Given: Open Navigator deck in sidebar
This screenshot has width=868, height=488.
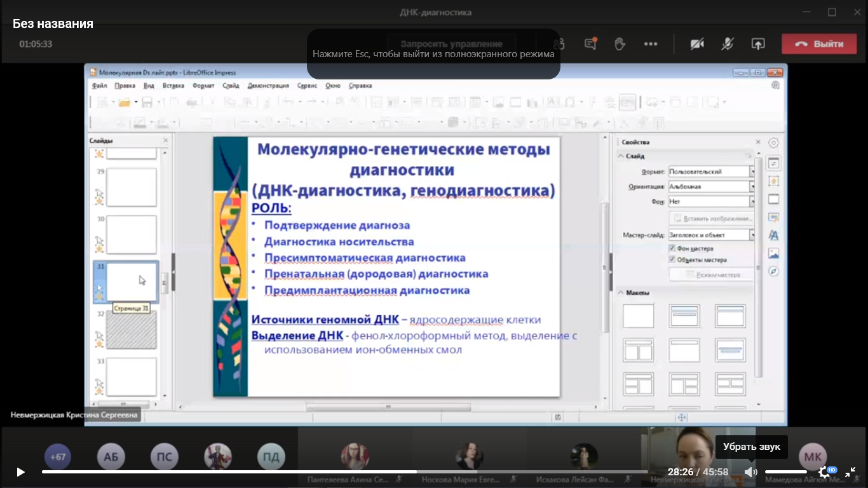Looking at the screenshot, I should pos(773,271).
